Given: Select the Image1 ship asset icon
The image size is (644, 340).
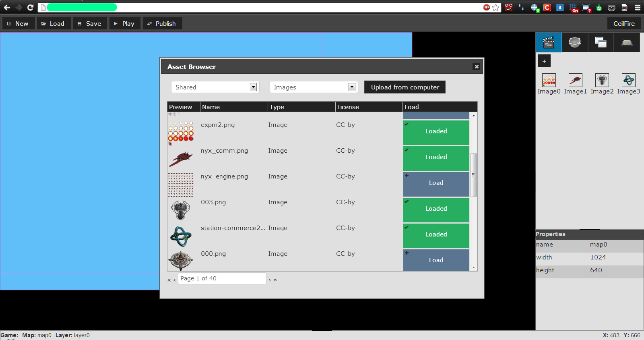Looking at the screenshot, I should coord(575,80).
